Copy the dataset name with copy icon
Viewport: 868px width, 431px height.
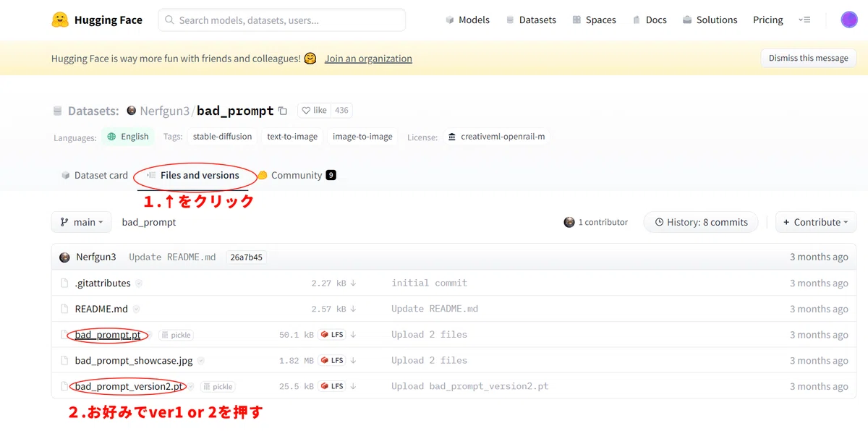point(283,111)
